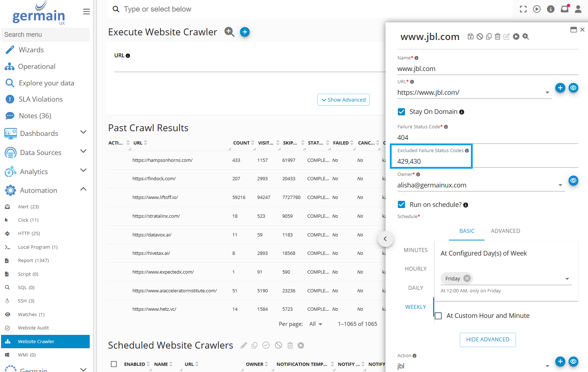588x372 pixels.
Task: Enable At Custom Hour and Minute checkbox
Action: point(438,316)
